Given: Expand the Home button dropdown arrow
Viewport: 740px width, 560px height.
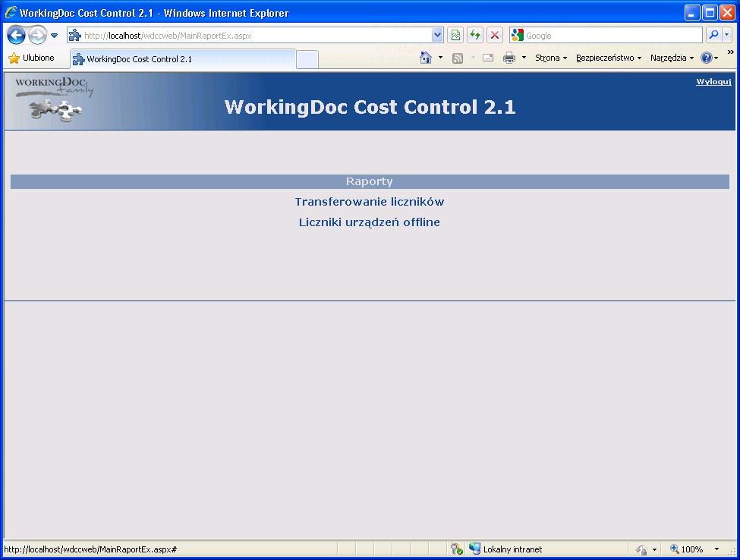Looking at the screenshot, I should 440,58.
